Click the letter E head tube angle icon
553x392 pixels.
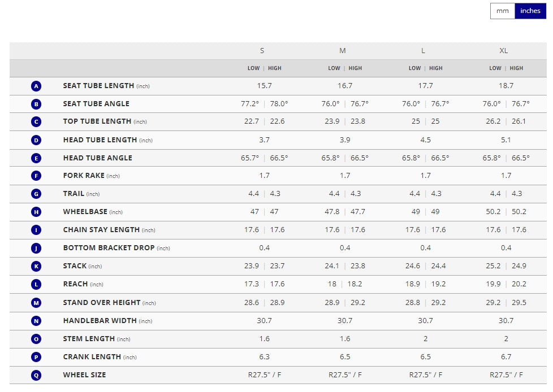[36, 158]
